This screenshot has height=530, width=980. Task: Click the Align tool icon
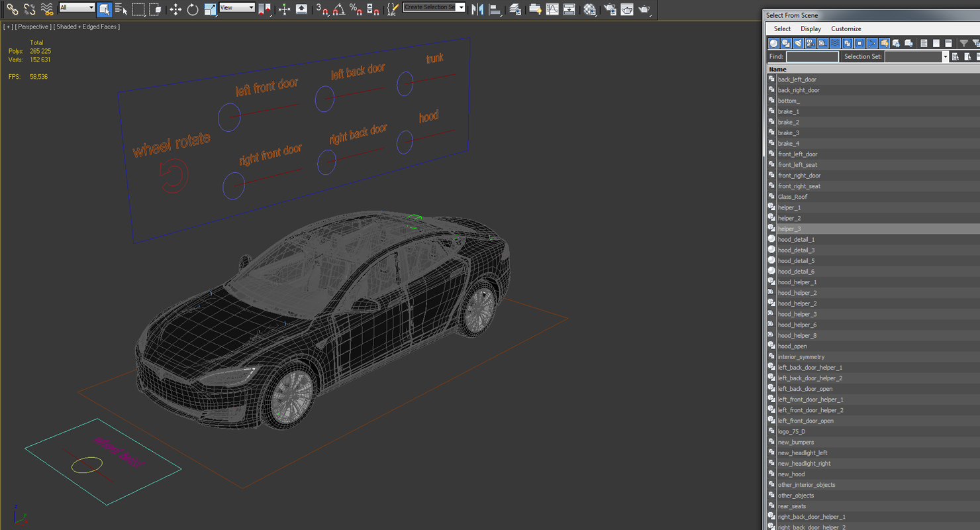495,9
